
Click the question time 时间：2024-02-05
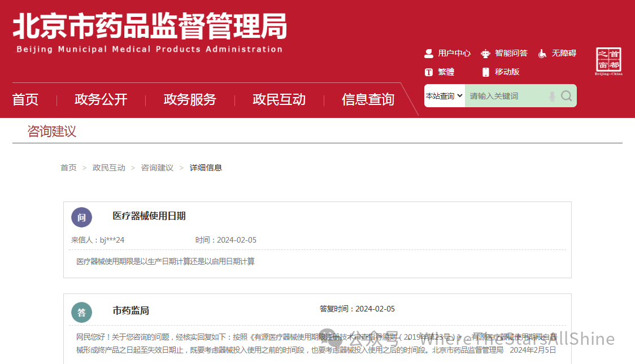pos(225,240)
